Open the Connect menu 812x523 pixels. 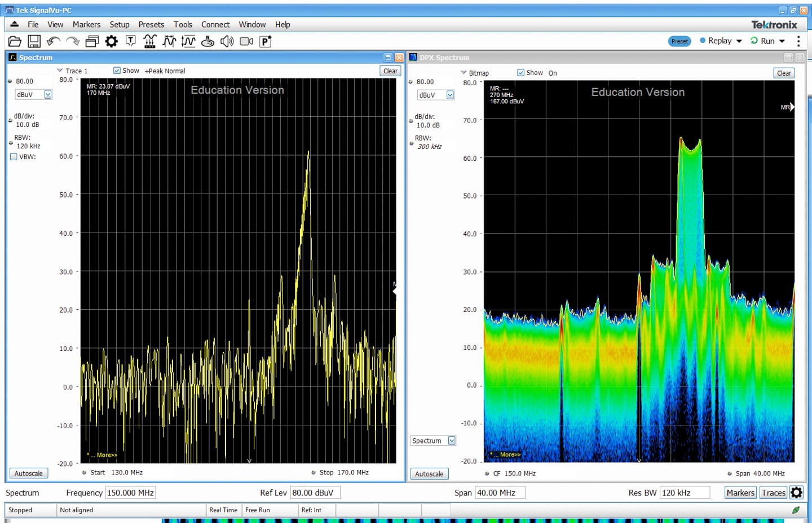pos(215,24)
